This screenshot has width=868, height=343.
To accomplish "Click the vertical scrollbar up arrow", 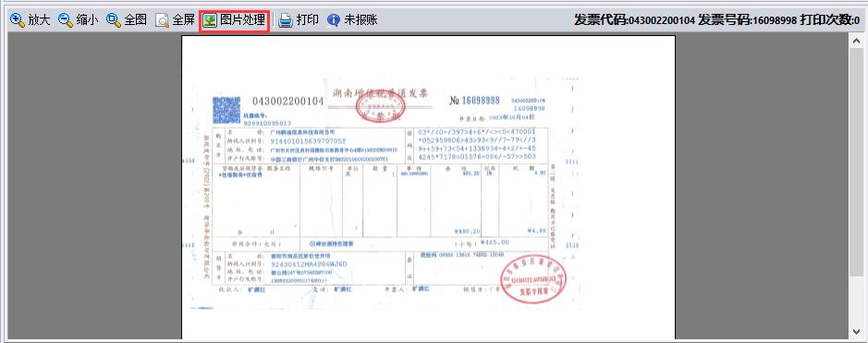I will click(x=856, y=41).
